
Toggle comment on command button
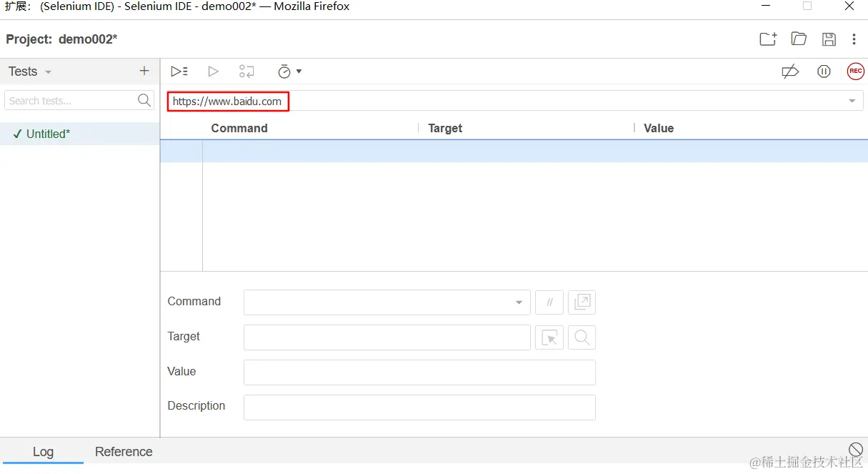[549, 302]
